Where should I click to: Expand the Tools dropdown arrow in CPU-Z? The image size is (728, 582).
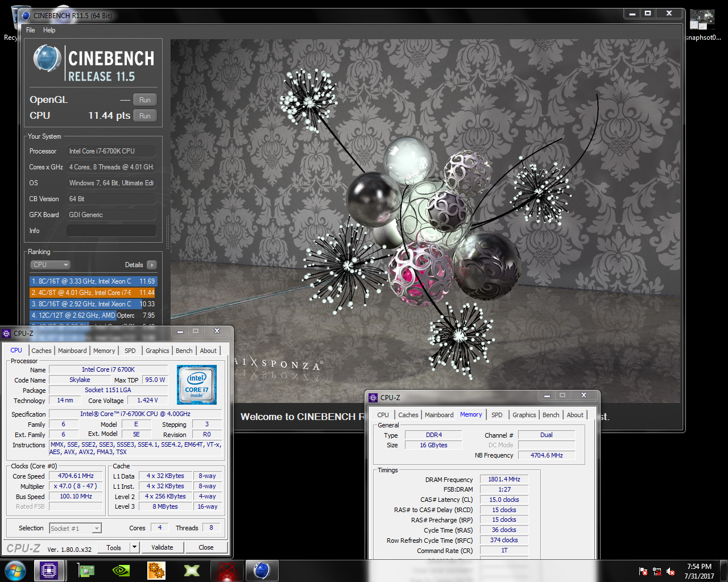click(x=135, y=547)
